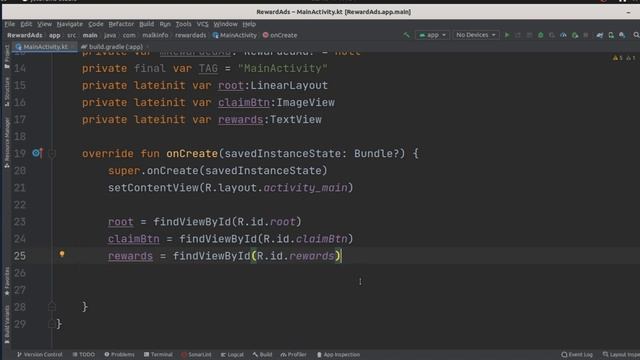This screenshot has height=360, width=640.
Task: Click the Debug app bug icon
Action: click(x=540, y=35)
